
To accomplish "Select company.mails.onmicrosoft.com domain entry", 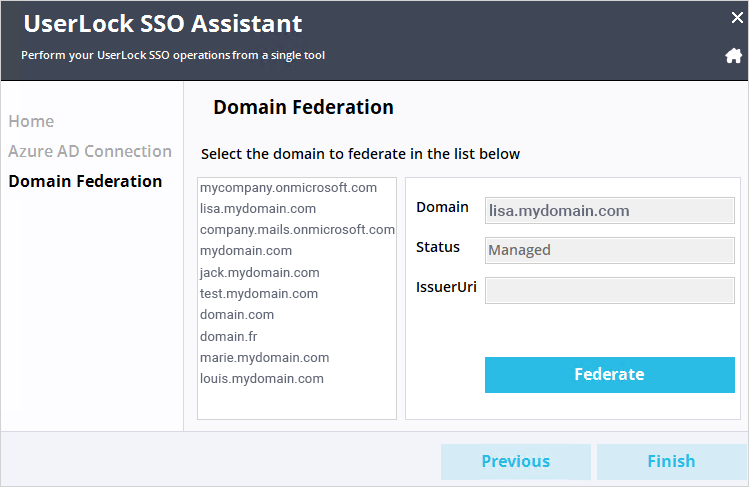I will (297, 230).
